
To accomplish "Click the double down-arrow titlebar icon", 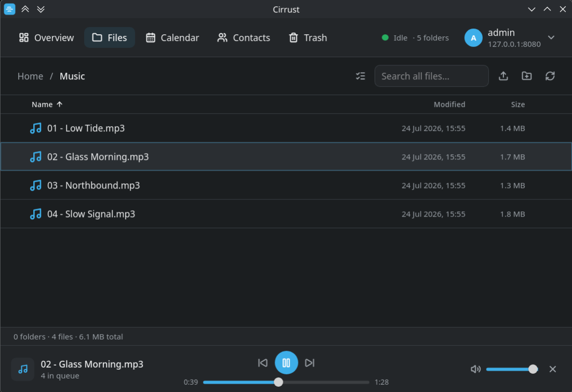I will coord(41,9).
